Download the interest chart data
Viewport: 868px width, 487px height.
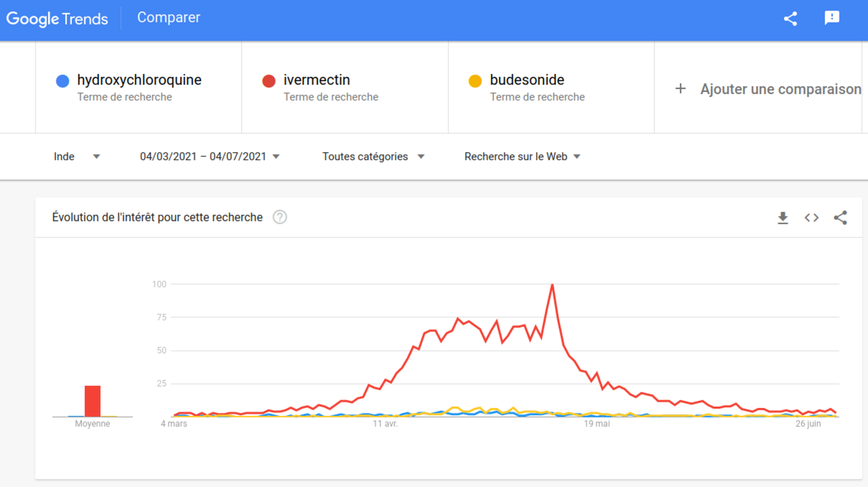[783, 217]
